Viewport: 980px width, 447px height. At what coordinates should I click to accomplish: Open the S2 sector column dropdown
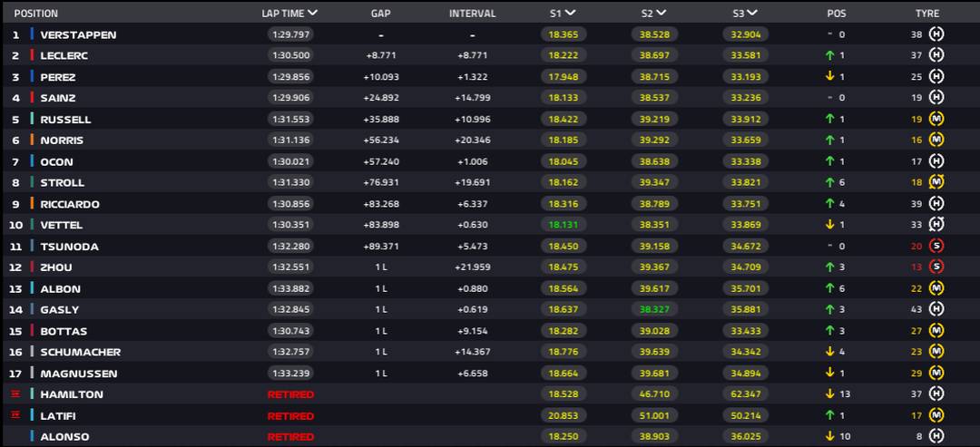661,13
